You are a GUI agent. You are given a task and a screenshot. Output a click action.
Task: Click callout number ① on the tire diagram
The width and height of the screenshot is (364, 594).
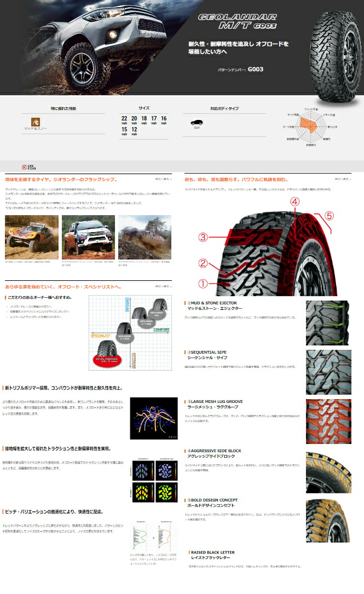click(203, 284)
